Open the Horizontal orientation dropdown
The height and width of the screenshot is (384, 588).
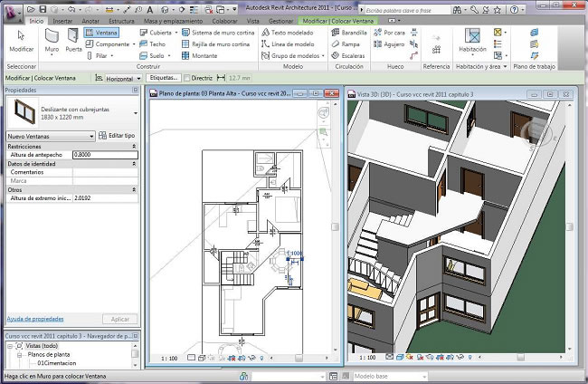click(x=138, y=79)
